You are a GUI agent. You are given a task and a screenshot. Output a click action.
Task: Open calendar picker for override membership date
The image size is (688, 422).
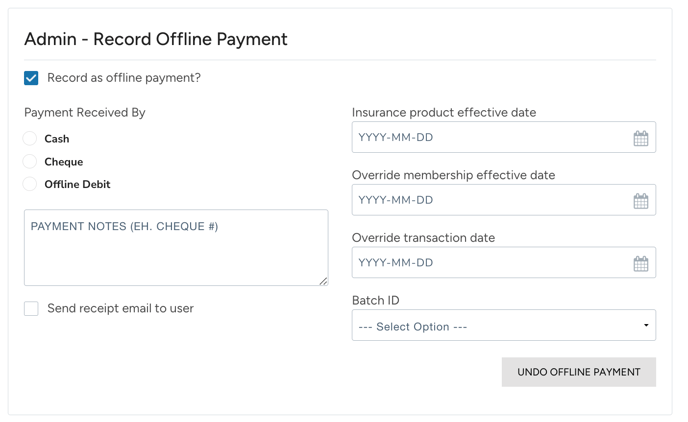coord(641,201)
